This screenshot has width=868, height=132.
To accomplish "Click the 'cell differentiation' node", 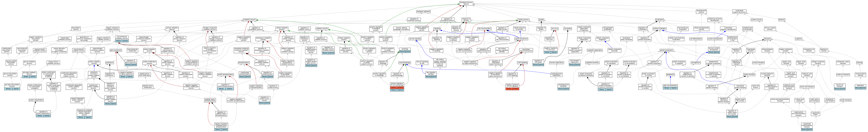I will click(x=696, y=39).
